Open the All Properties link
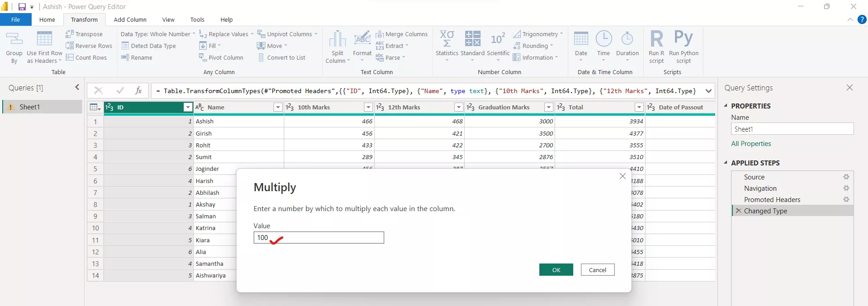Image resolution: width=868 pixels, height=306 pixels. point(751,143)
